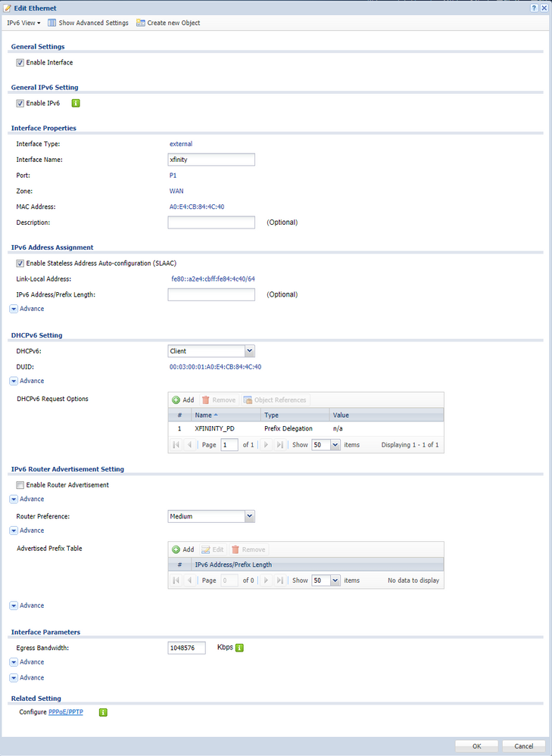Click Create new Object
Screen dimensions: 552x756
(x=168, y=23)
